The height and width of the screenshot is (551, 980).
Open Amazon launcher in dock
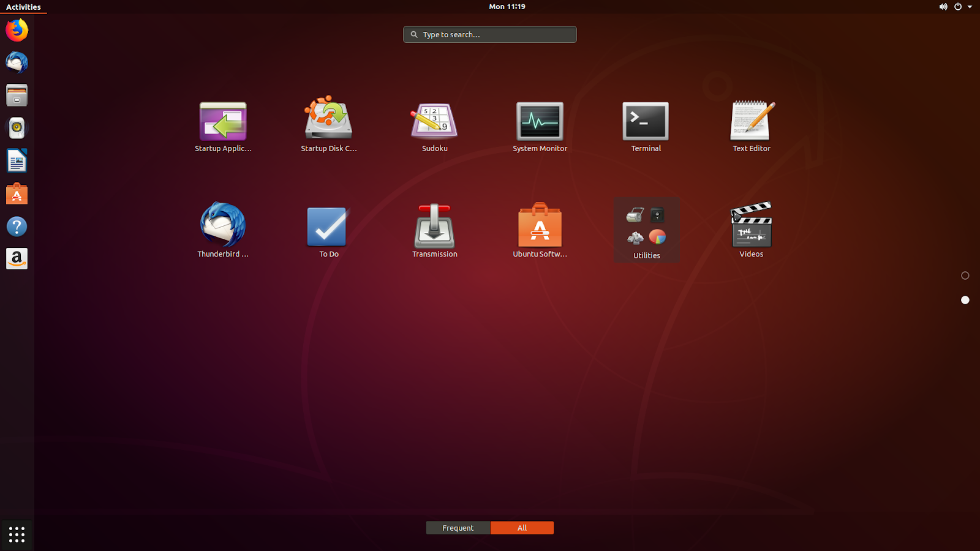pyautogui.click(x=17, y=259)
